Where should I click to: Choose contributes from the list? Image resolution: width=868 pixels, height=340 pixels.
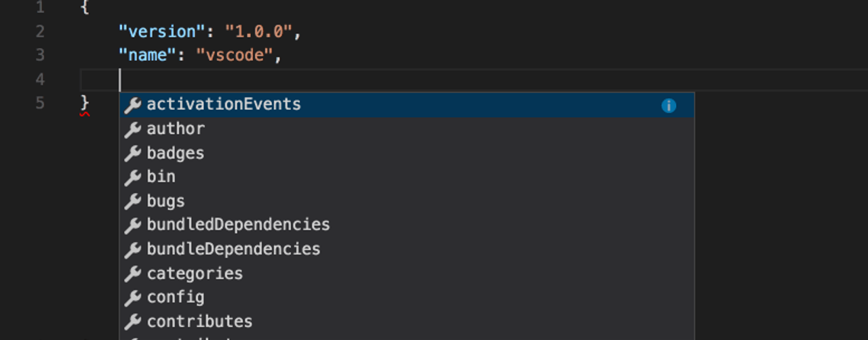199,322
